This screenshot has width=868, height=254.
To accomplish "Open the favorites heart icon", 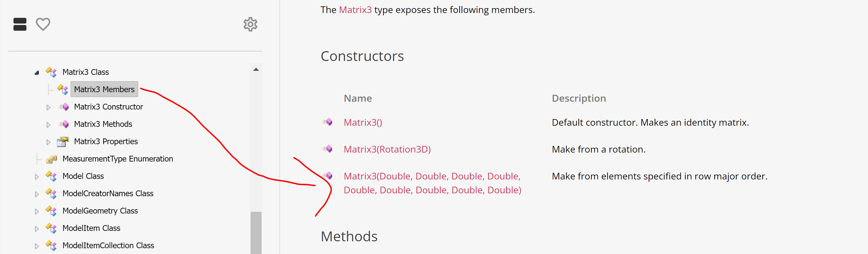I will click(43, 24).
